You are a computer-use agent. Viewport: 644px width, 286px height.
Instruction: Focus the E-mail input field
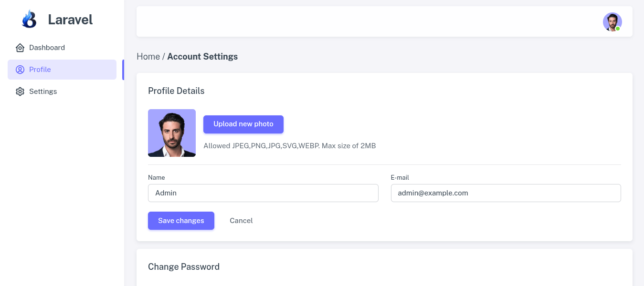pos(506,193)
